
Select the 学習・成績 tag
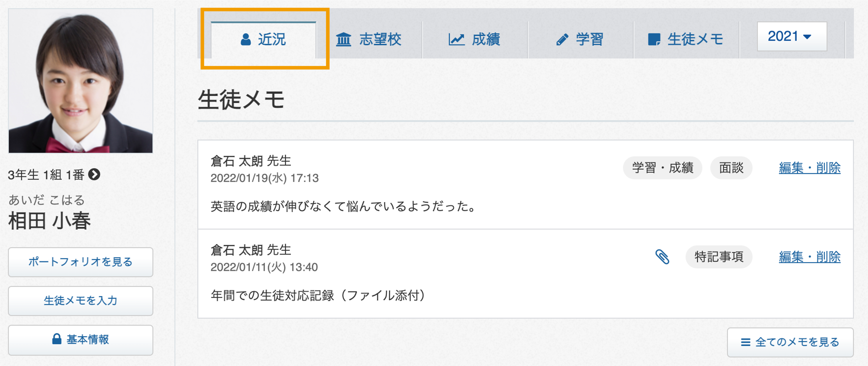click(x=662, y=168)
